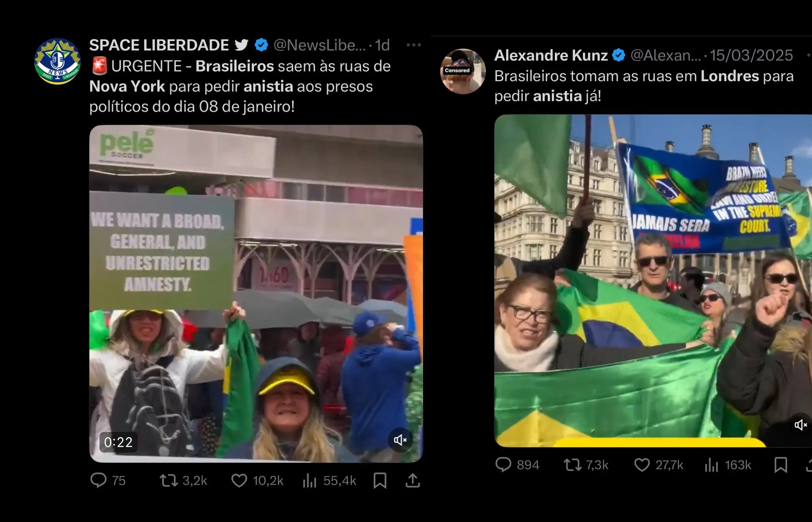Open SPACE LIBERDADE profile avatar
The height and width of the screenshot is (522, 812).
point(58,62)
